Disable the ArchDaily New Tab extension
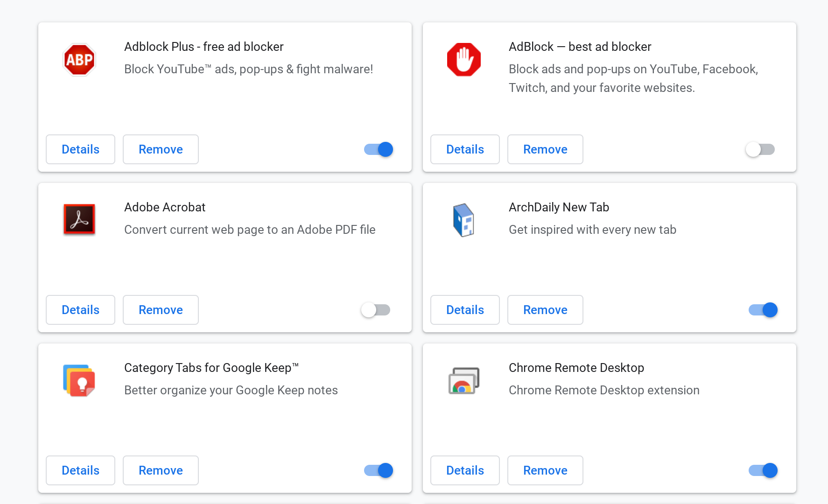The image size is (828, 504). pyautogui.click(x=763, y=310)
